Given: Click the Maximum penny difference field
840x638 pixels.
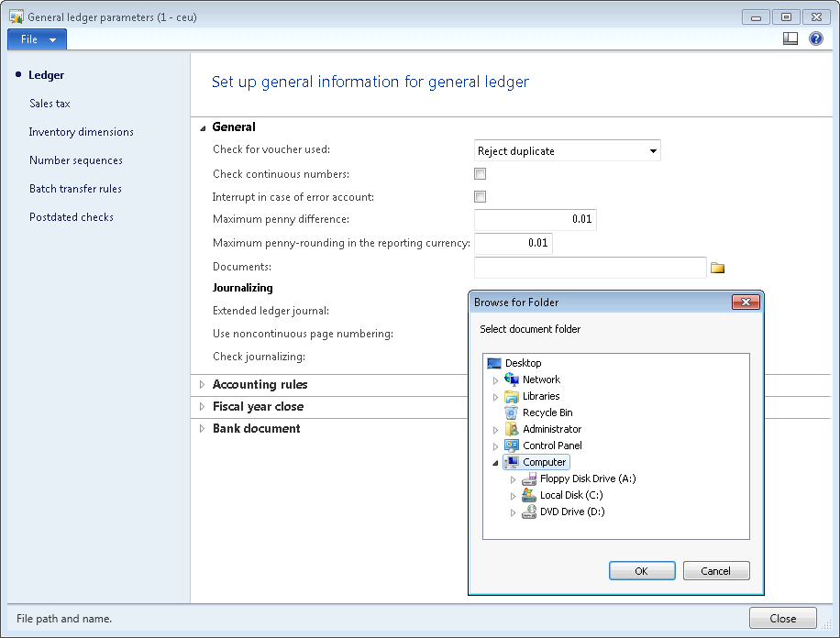Looking at the screenshot, I should (535, 220).
